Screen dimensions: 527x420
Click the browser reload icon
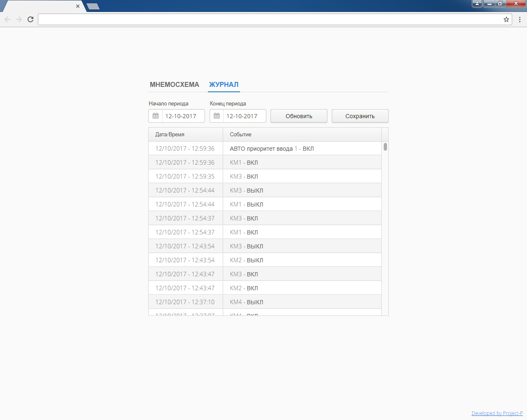tap(30, 19)
